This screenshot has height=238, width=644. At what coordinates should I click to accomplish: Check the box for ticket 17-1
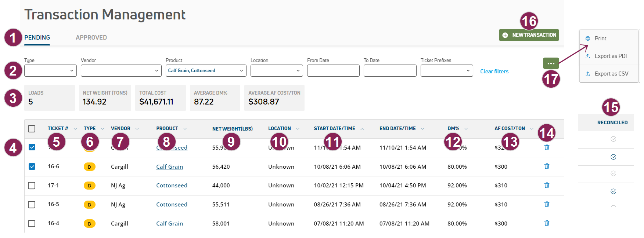point(32,186)
